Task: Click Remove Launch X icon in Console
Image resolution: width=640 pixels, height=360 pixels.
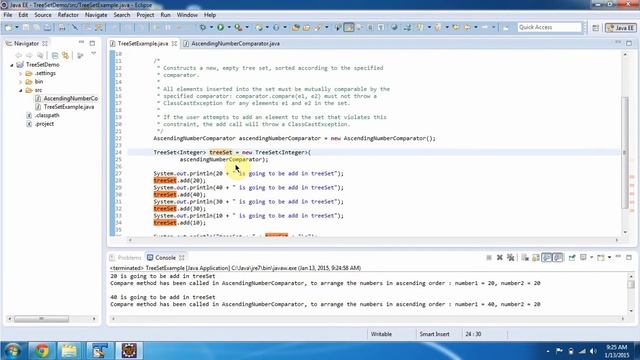Action: pos(500,258)
